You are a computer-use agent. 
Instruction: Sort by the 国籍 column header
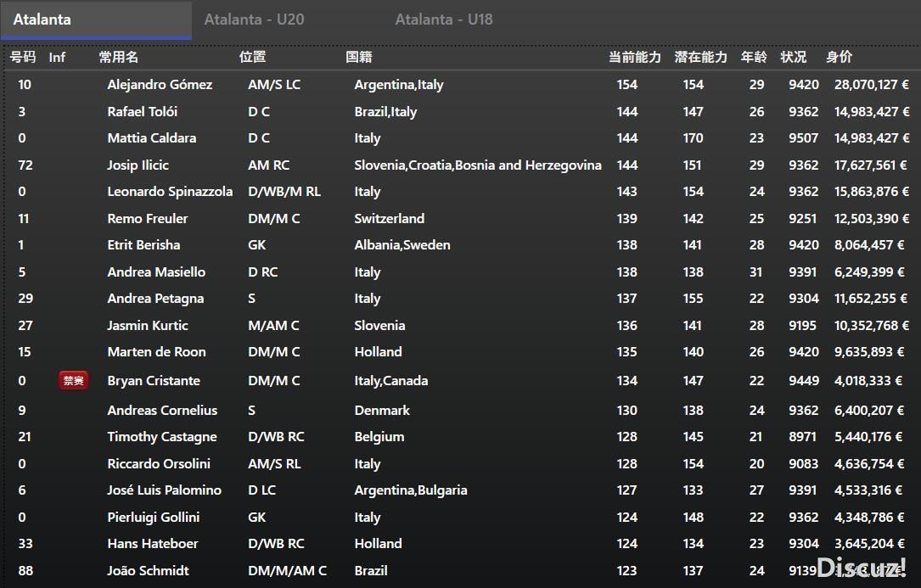tap(359, 57)
